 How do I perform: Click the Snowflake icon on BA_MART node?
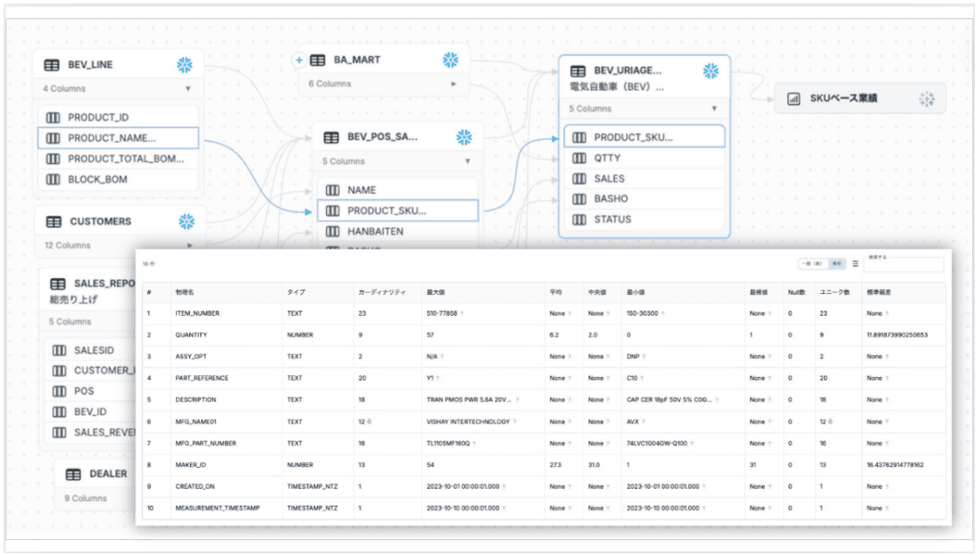450,60
